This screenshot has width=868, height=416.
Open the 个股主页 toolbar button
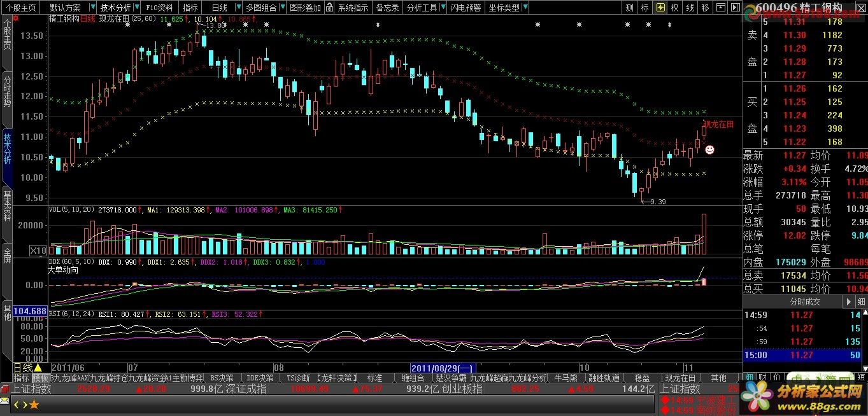[x=22, y=8]
